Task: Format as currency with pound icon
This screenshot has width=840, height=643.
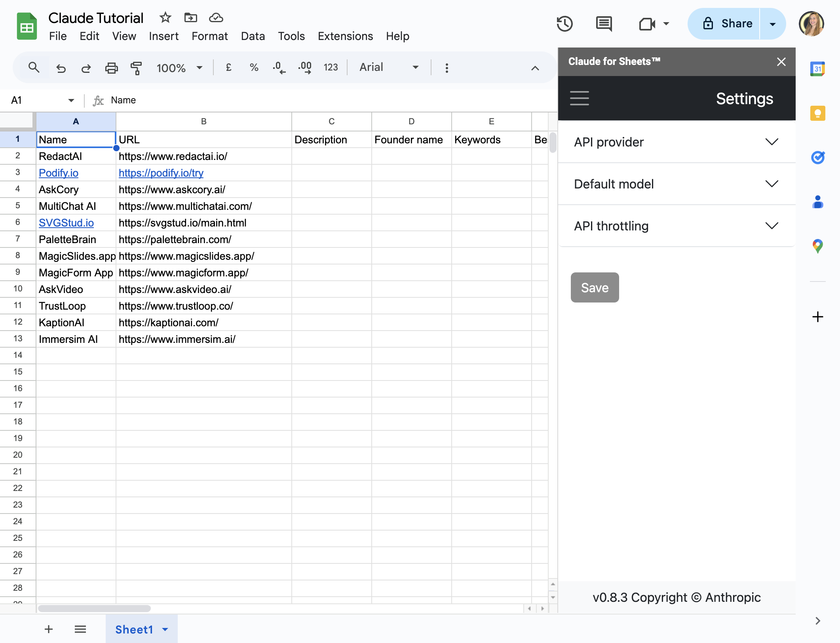Action: tap(228, 68)
